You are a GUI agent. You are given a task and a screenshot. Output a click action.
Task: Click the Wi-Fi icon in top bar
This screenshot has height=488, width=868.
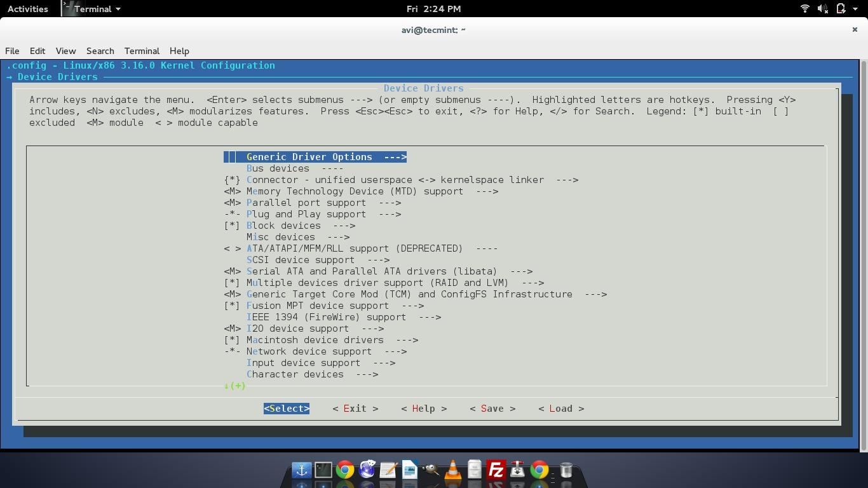[x=804, y=9]
